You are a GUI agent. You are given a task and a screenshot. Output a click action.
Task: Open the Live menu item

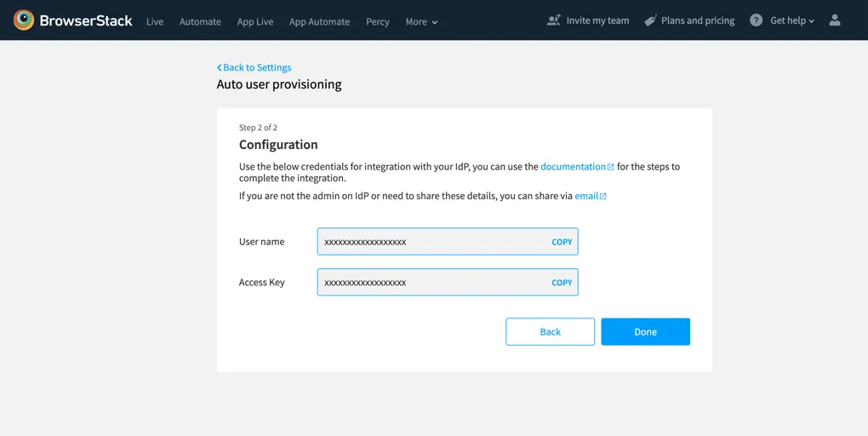[x=155, y=21]
